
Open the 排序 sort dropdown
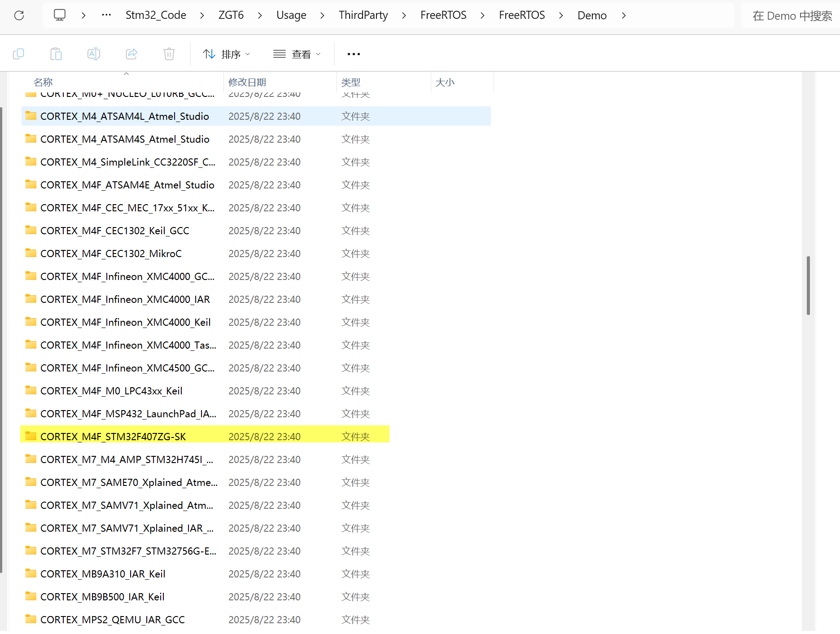pos(227,54)
